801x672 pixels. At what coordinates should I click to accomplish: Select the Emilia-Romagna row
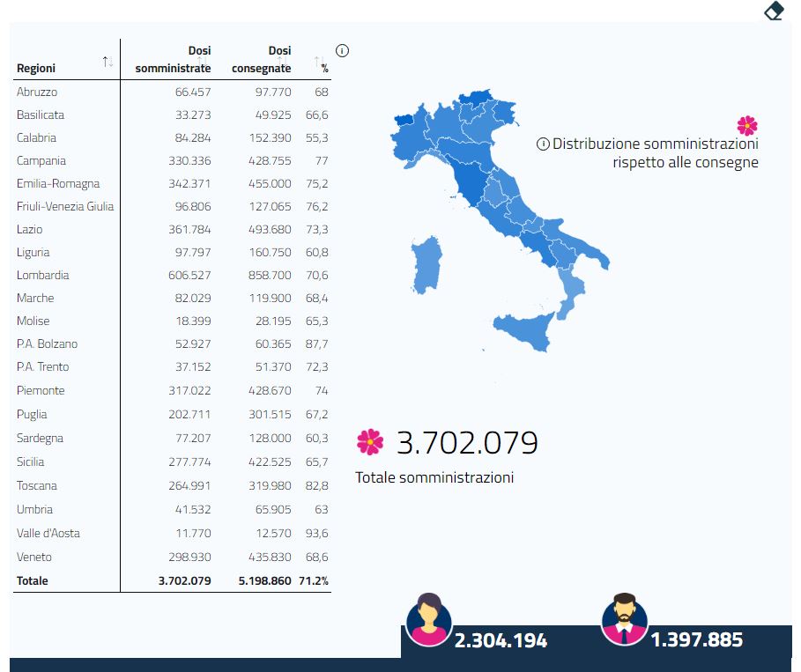tap(172, 183)
